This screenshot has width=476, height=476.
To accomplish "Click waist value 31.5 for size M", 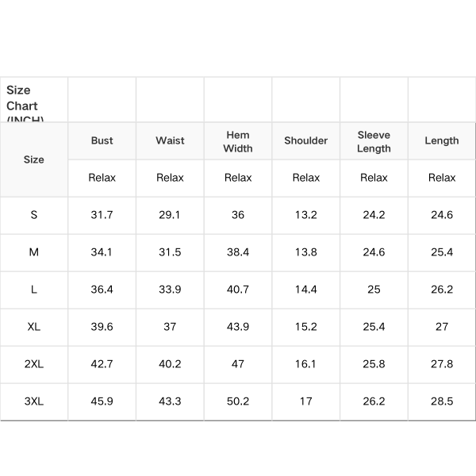I will coord(170,252).
